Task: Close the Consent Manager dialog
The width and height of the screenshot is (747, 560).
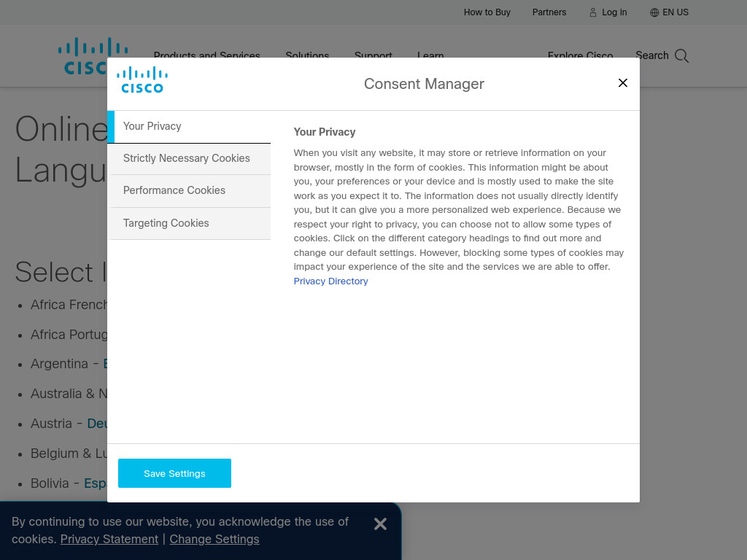Action: click(x=623, y=83)
